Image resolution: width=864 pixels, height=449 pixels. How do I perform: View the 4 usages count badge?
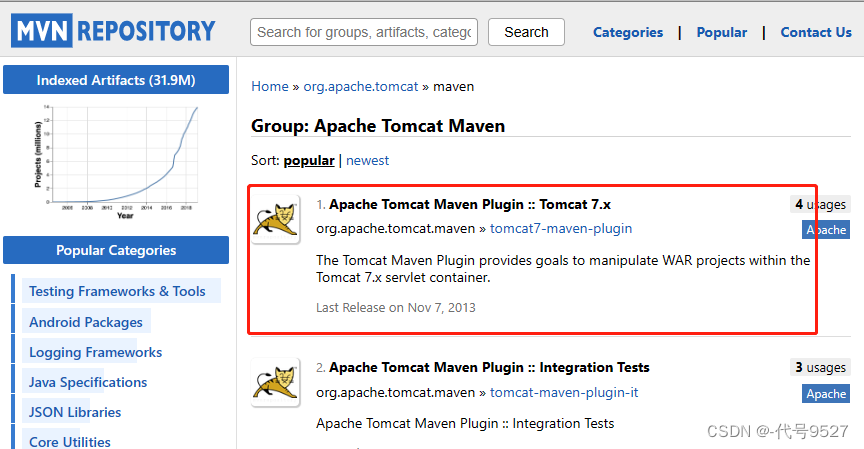pos(819,204)
